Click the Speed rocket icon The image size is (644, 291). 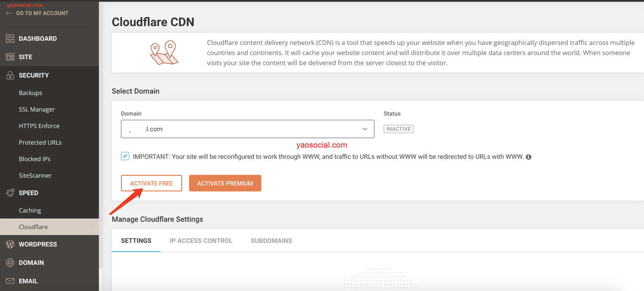pyautogui.click(x=10, y=193)
